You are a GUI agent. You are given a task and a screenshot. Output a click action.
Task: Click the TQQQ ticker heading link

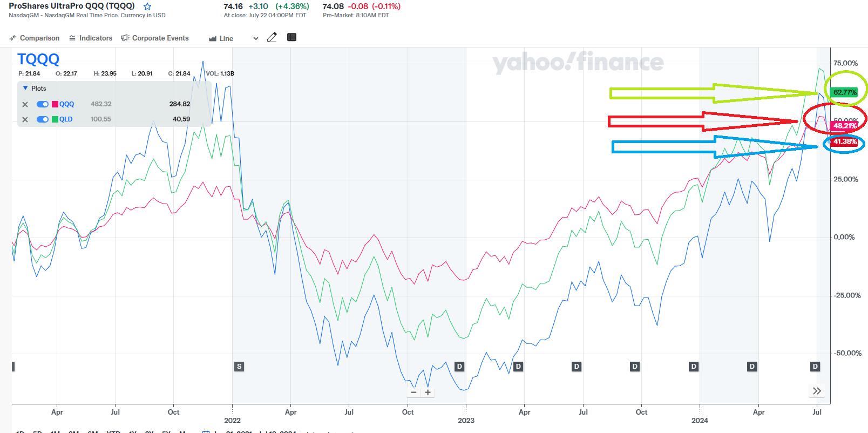pos(38,59)
